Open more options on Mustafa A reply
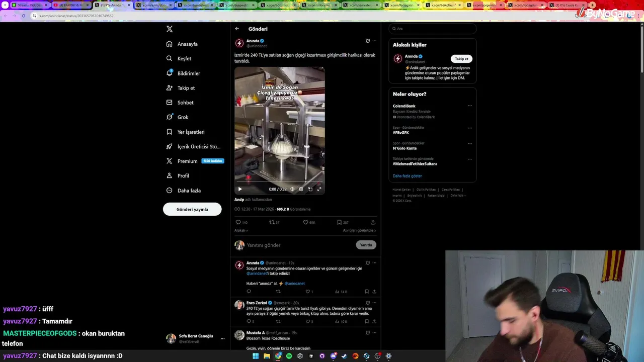This screenshot has height=362, width=644. pos(374,332)
